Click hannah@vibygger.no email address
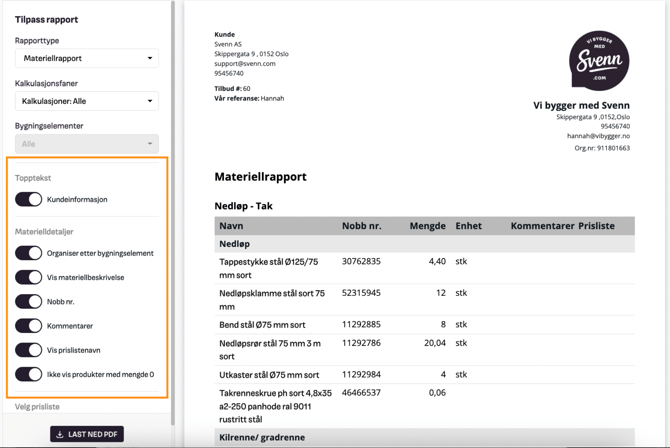The image size is (670, 448). (598, 136)
